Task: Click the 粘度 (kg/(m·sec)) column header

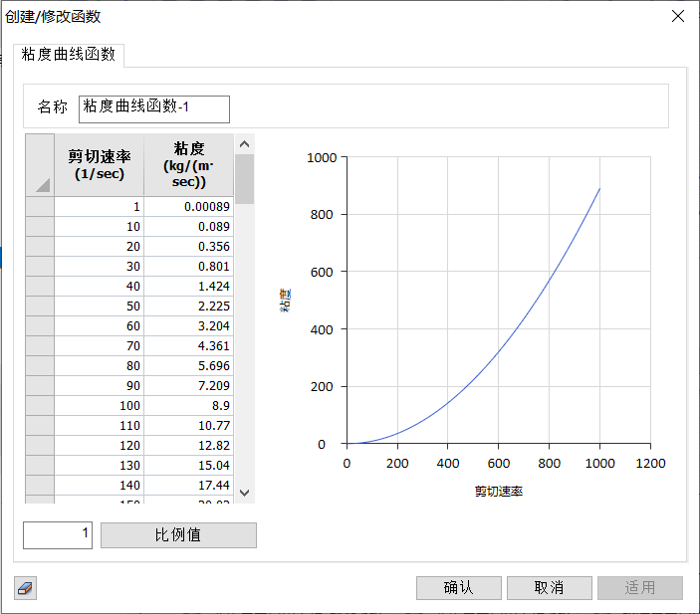Action: coord(189,165)
